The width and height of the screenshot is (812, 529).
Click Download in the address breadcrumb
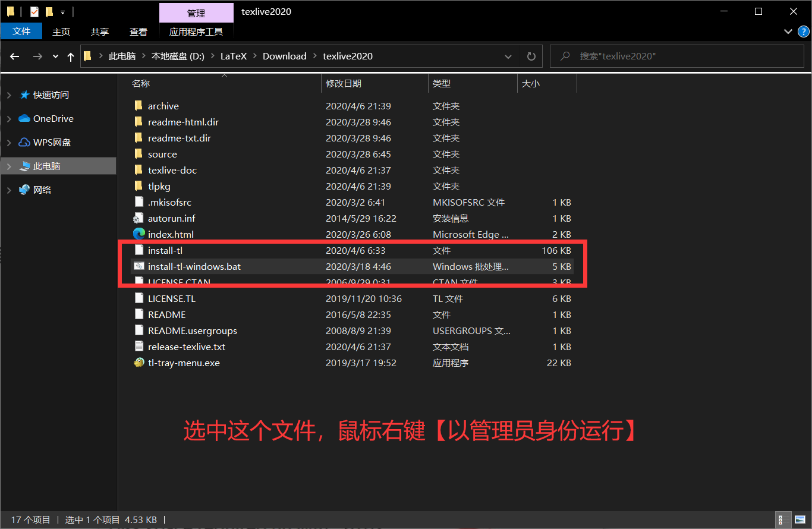click(285, 56)
